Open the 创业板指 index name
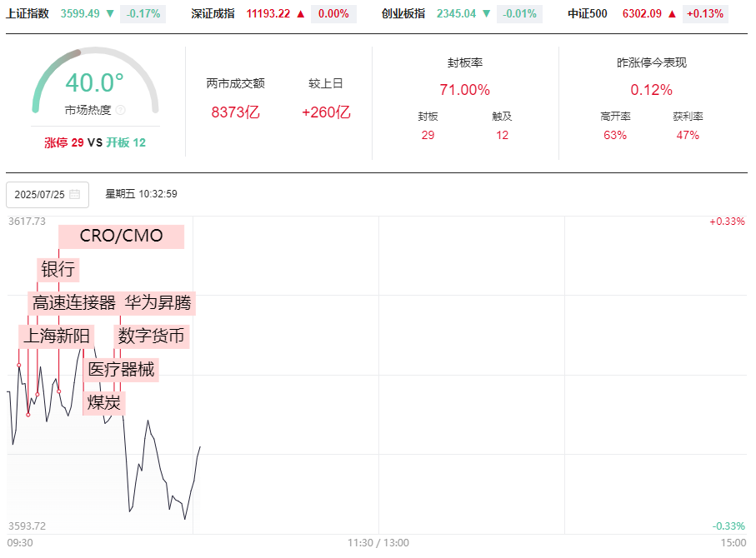This screenshot has height=558, width=756. (x=403, y=13)
